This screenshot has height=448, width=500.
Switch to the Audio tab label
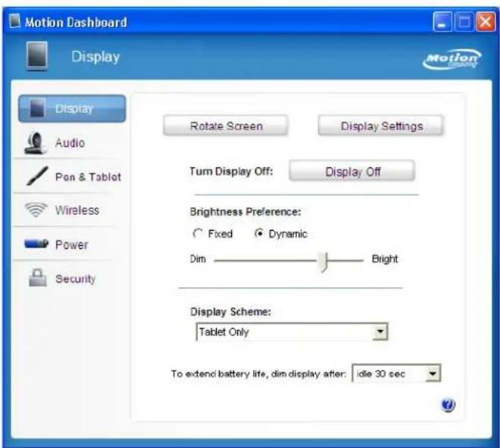[70, 143]
